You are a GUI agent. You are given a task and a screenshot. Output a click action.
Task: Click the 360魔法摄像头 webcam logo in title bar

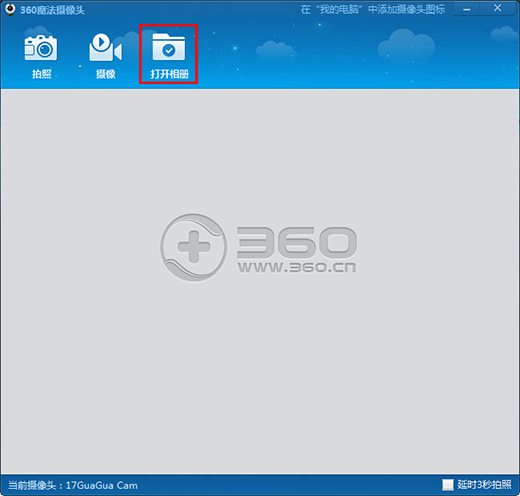pos(10,9)
